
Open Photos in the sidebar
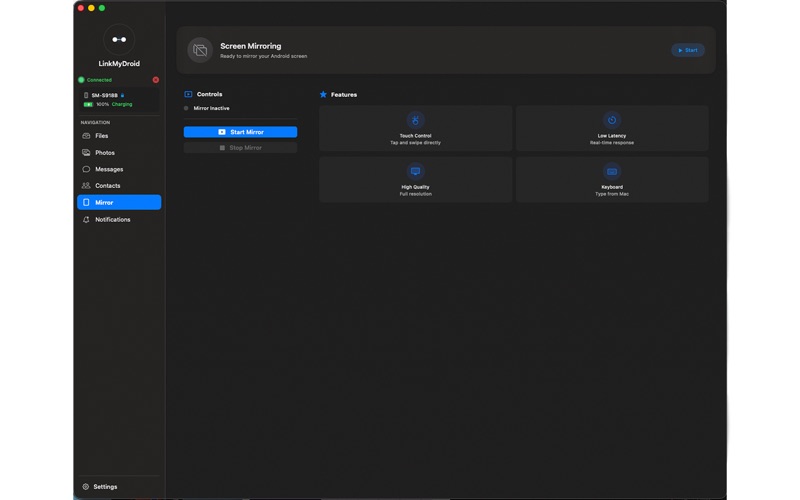(x=119, y=153)
